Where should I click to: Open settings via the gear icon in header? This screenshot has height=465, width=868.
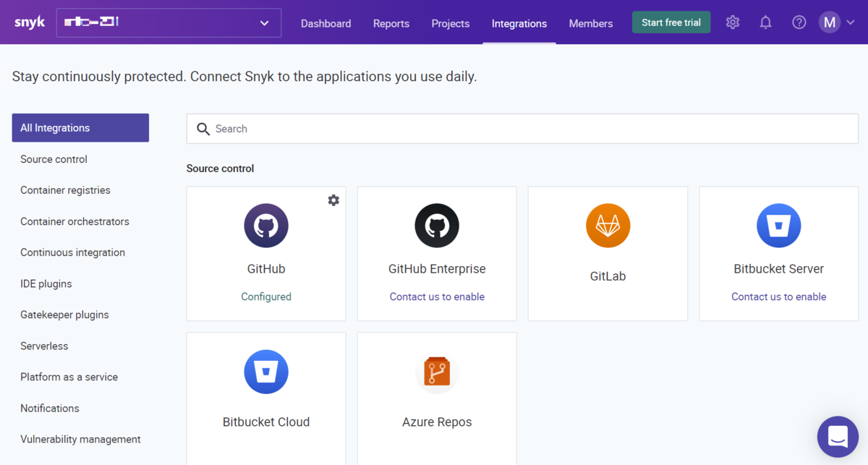[x=733, y=22]
